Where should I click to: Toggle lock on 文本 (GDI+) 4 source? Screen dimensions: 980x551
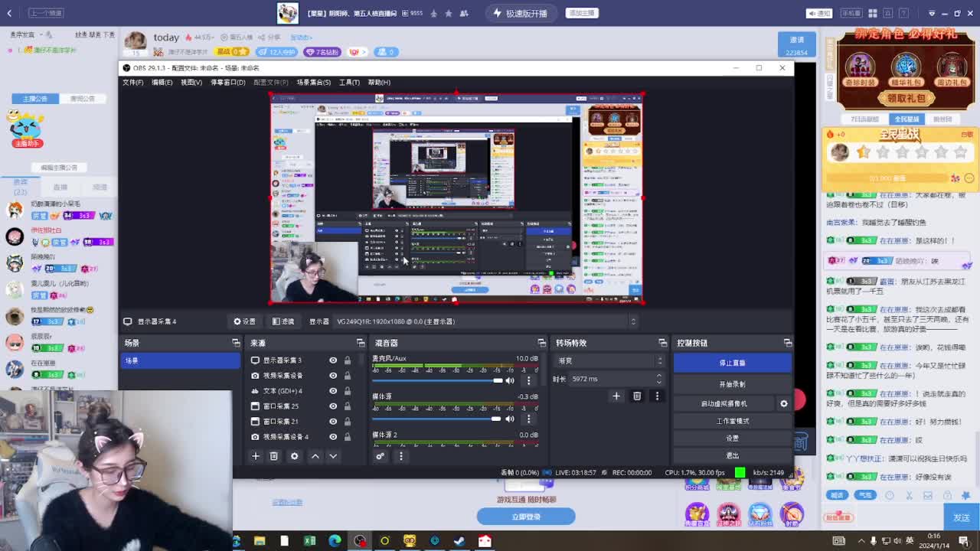click(347, 391)
